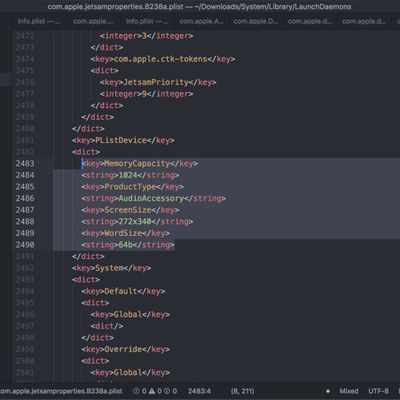Open cursor position 2483:4 go-to-line
Viewport: 400px width, 400px height.
click(199, 391)
